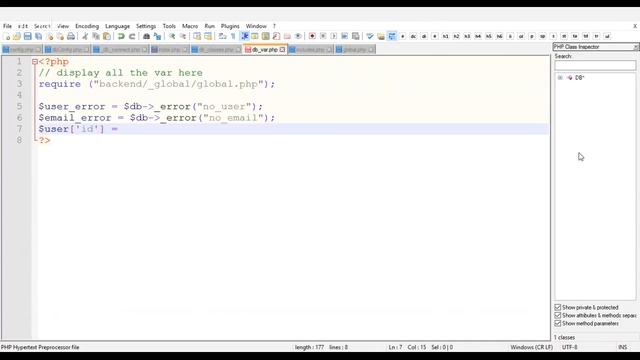The image size is (640, 360).
Task: Open the Plugins menu
Action: click(x=230, y=26)
